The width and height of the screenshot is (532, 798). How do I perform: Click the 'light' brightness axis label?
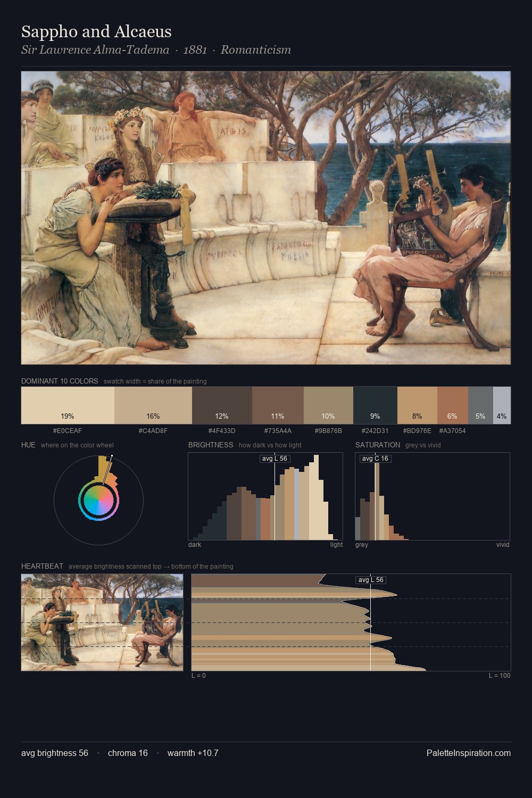click(337, 545)
